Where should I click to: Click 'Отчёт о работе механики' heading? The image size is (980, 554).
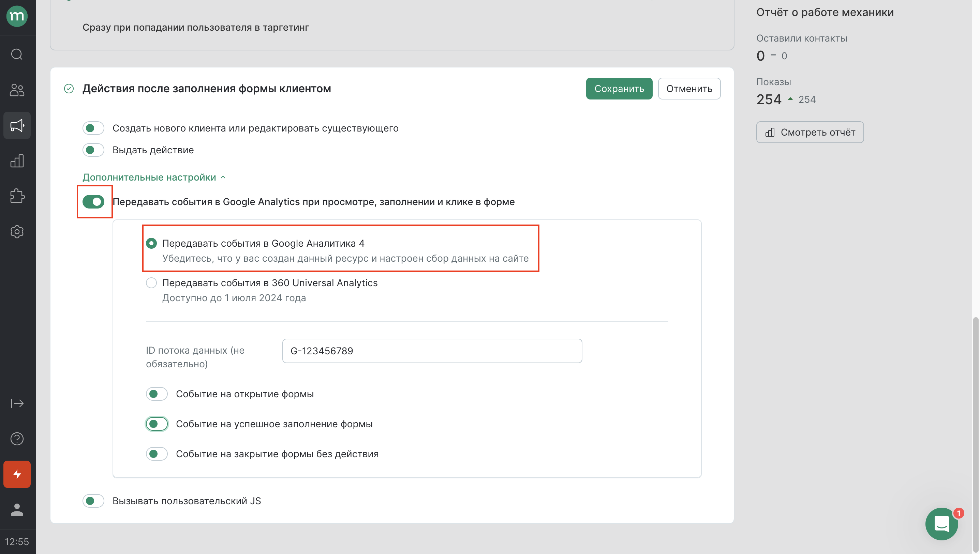(x=825, y=12)
